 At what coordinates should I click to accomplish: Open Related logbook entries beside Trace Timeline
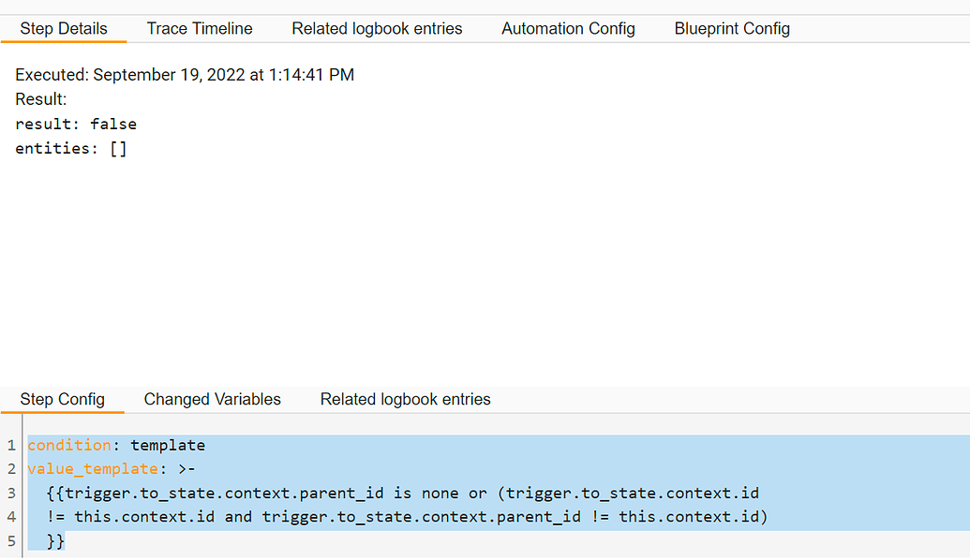point(377,28)
